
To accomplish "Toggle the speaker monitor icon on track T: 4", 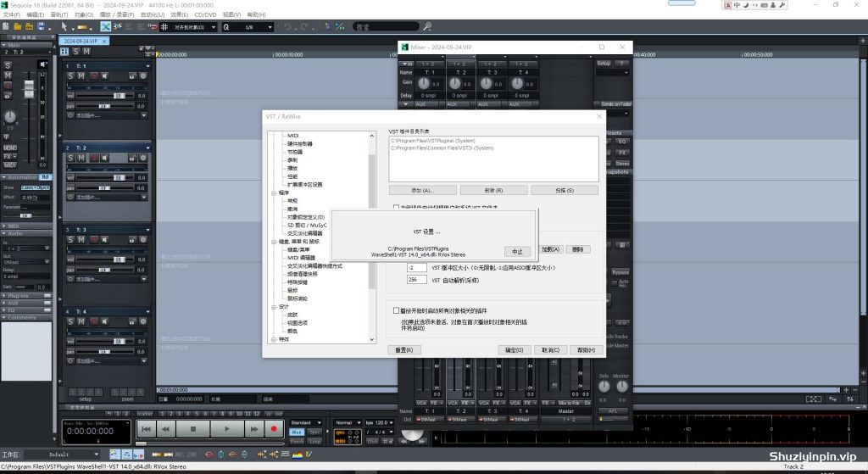I will pos(104,321).
